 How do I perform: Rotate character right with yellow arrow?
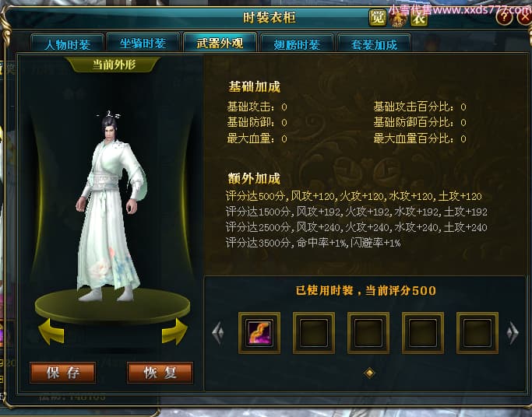[174, 331]
